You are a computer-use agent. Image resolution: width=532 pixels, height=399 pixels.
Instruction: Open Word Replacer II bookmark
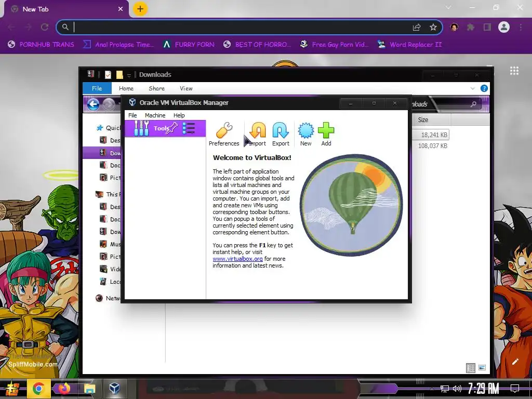coord(409,45)
